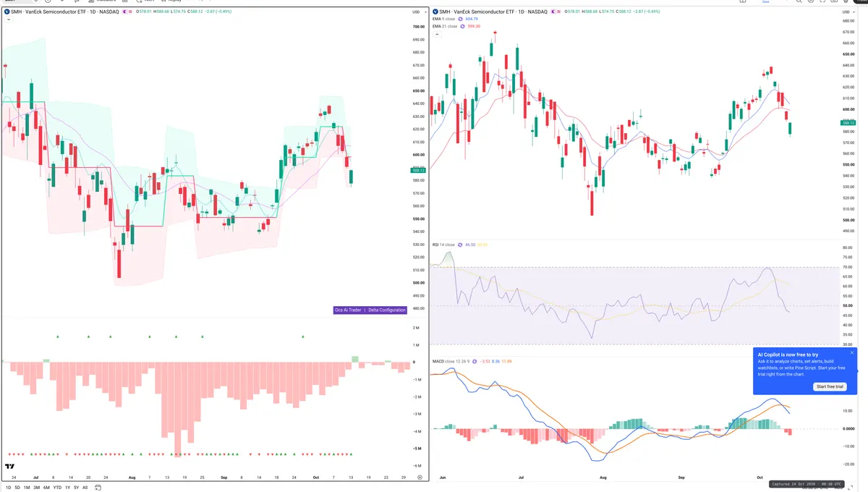Open USD currency dropdown on left chart
The image size is (868, 492).
pos(418,12)
